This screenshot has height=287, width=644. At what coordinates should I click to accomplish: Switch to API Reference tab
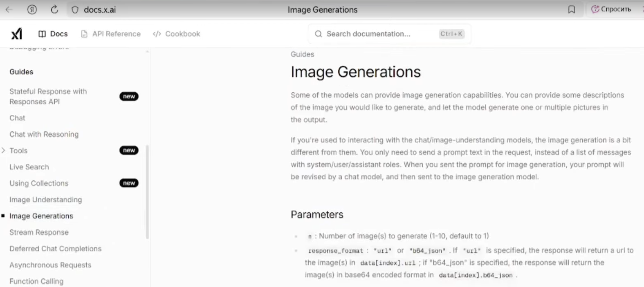(111, 34)
